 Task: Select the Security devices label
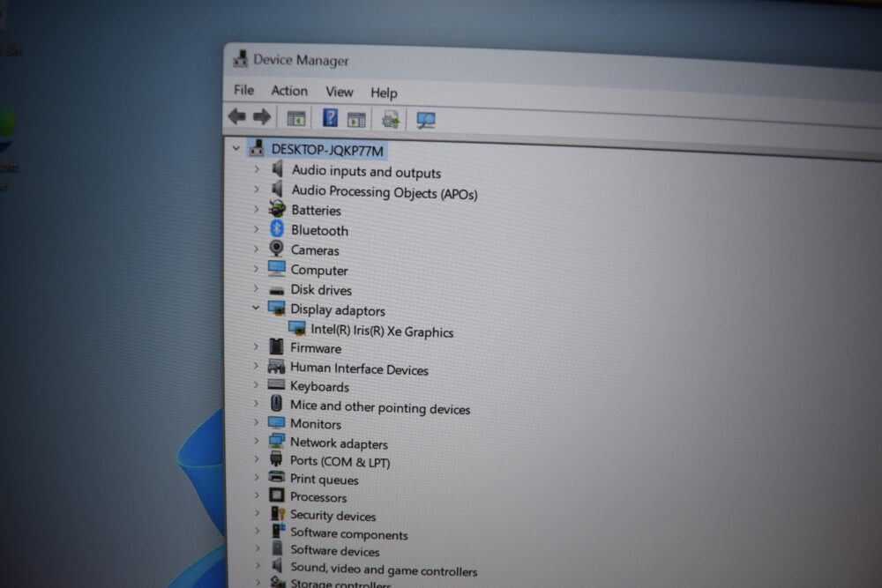[x=333, y=515]
